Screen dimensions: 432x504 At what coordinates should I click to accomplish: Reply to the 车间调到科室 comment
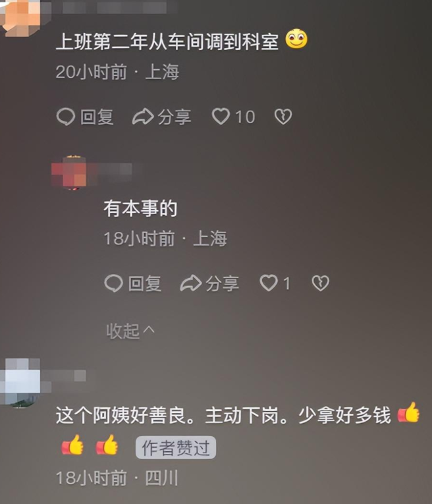pyautogui.click(x=85, y=117)
